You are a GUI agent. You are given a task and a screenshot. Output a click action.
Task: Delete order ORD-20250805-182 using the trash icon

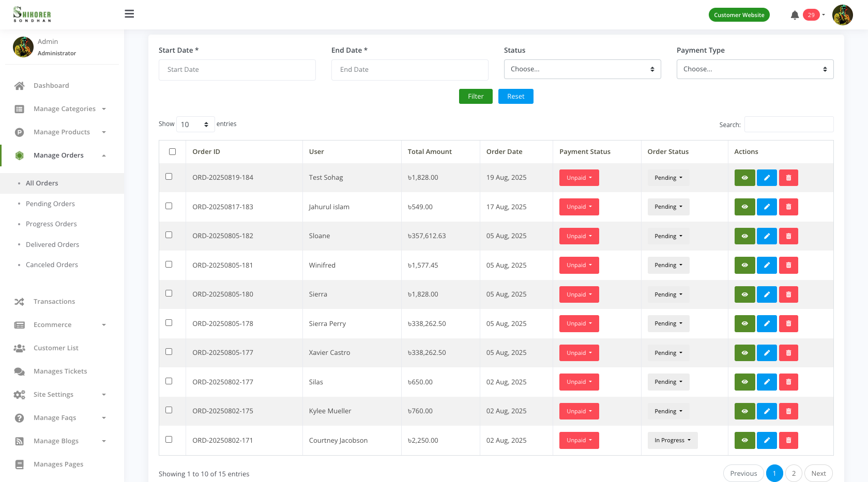pos(788,236)
